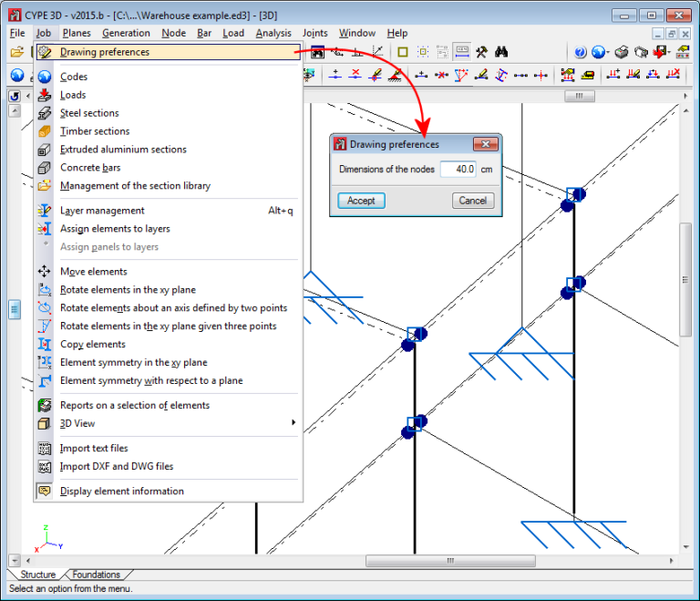
Task: Open the Steel sections menu entry
Action: pyautogui.click(x=89, y=113)
